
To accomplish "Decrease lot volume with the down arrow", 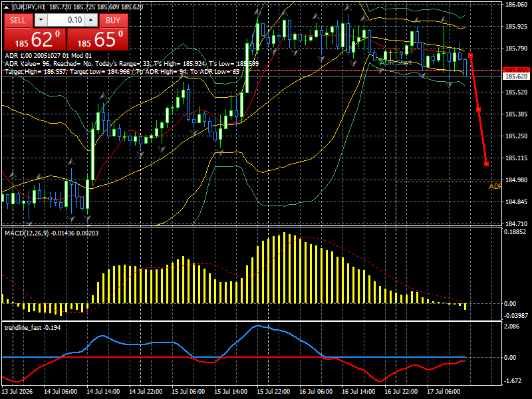I will point(41,20).
